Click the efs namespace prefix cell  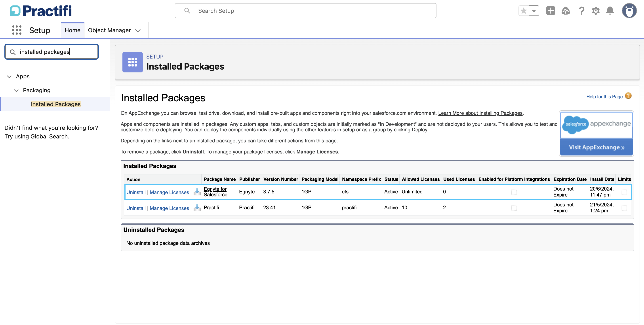[x=345, y=192]
